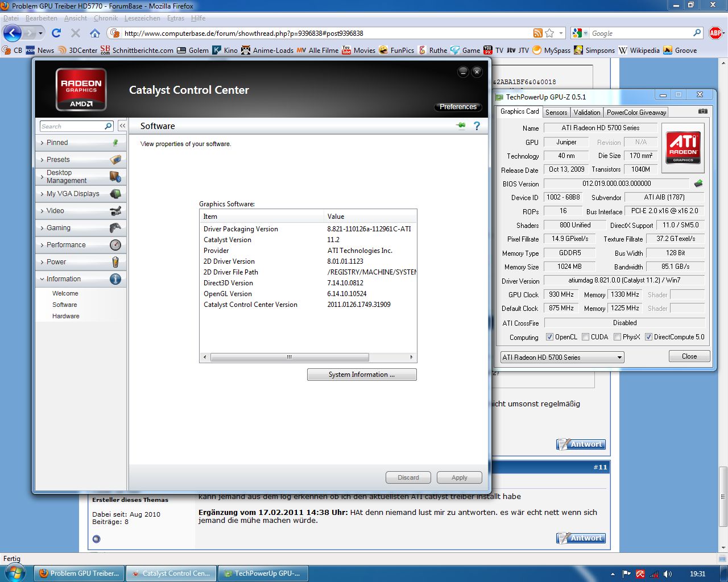
Task: Switch to the Validation tab
Action: [587, 113]
